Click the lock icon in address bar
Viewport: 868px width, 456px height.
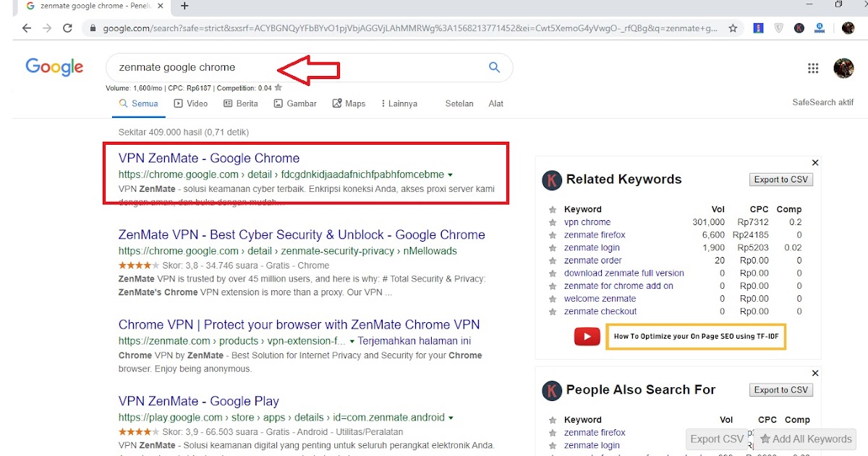pos(93,29)
